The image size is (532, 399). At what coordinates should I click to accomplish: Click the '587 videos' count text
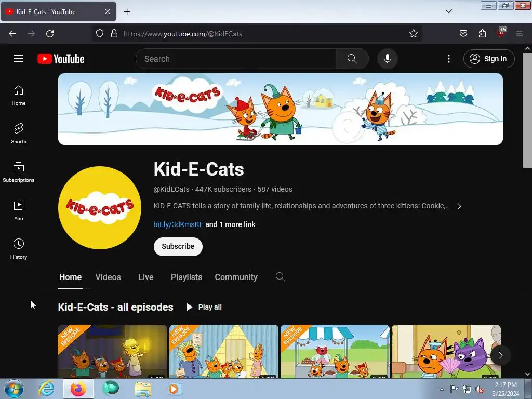coord(275,189)
